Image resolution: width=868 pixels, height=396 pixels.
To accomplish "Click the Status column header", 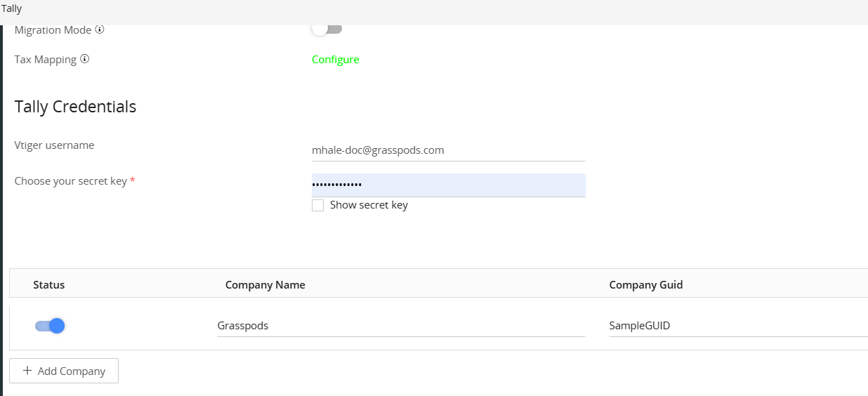I will coord(49,284).
